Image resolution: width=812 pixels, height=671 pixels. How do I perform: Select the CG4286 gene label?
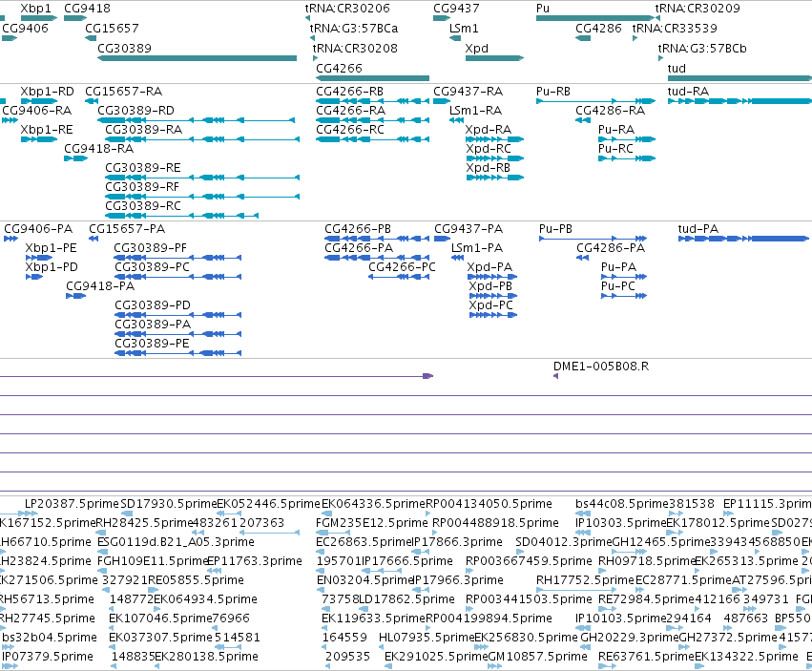coord(598,28)
